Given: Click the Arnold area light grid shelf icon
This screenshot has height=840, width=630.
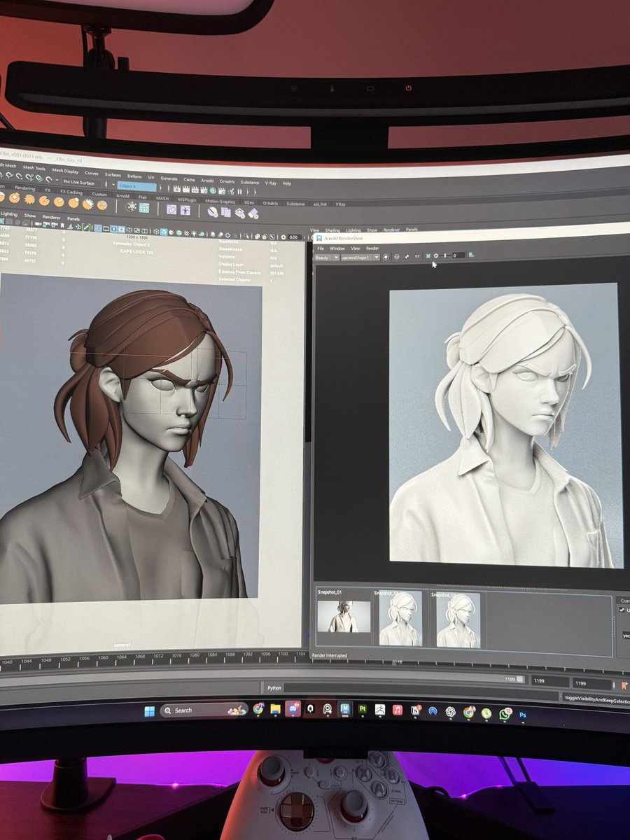Looking at the screenshot, I should (x=144, y=207).
